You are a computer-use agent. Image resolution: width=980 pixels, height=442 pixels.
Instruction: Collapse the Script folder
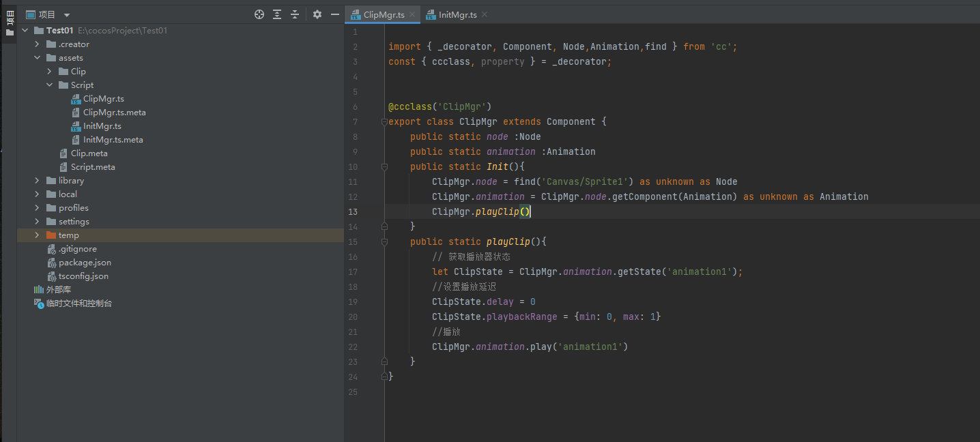tap(50, 85)
